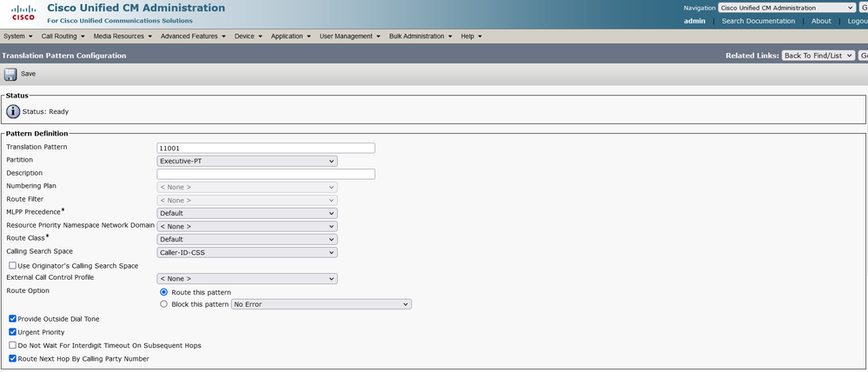The width and height of the screenshot is (868, 372).
Task: Open External Call Control Profile dropdown
Action: pyautogui.click(x=248, y=278)
